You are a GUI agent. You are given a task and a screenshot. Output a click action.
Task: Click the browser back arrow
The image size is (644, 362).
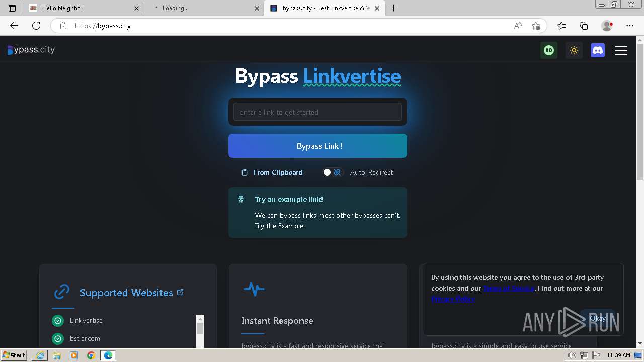pos(14,26)
